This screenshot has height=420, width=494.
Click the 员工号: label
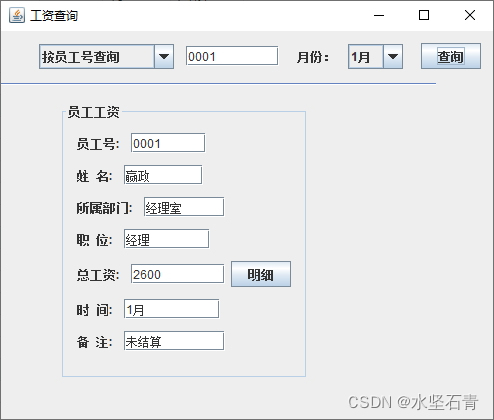[98, 144]
